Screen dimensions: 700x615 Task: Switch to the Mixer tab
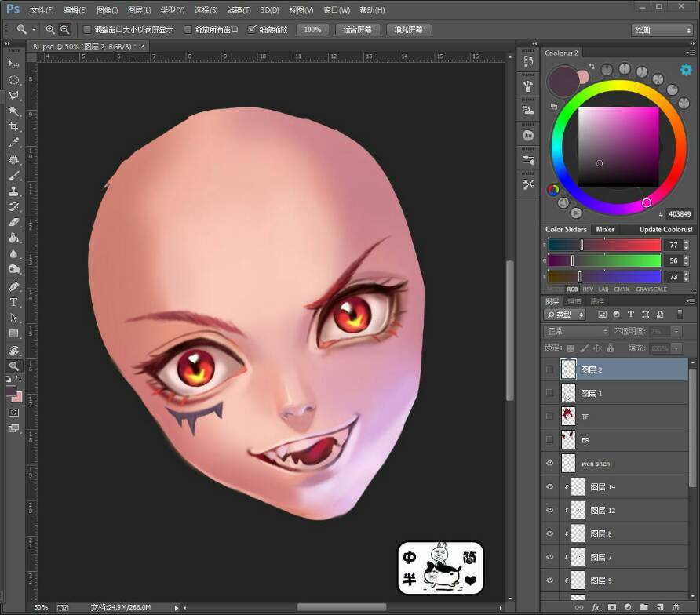click(x=605, y=229)
